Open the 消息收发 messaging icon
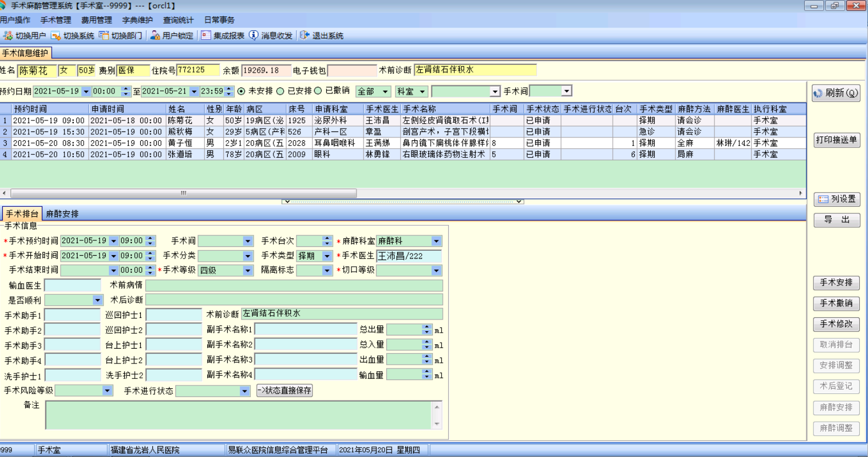The width and height of the screenshot is (868, 457). [x=254, y=36]
